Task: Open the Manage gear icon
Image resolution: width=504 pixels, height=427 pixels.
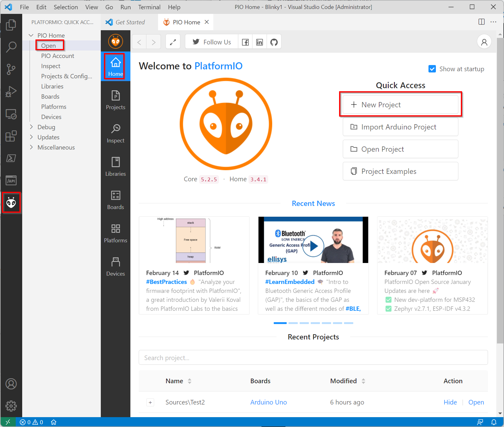Action: click(11, 406)
